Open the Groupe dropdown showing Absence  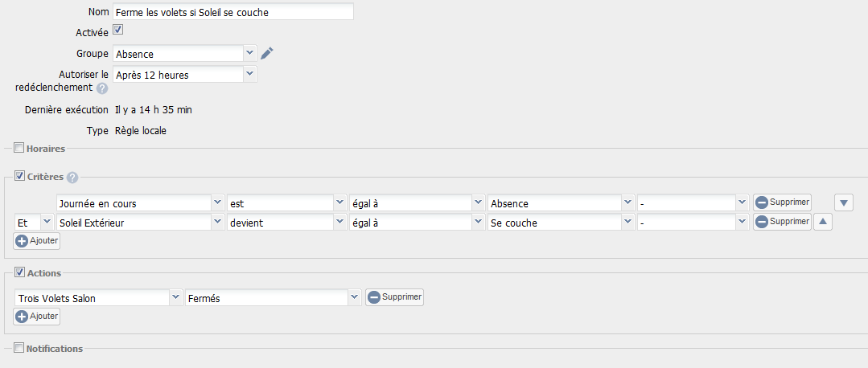click(x=185, y=54)
